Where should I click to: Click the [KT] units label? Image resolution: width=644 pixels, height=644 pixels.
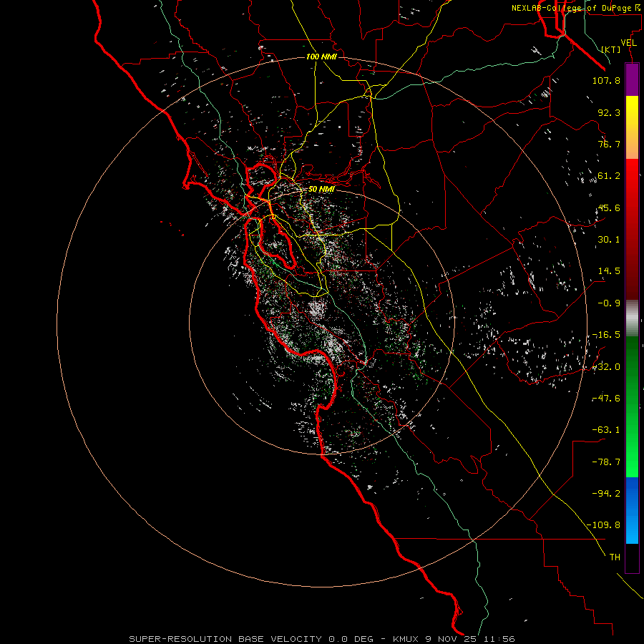[x=611, y=49]
